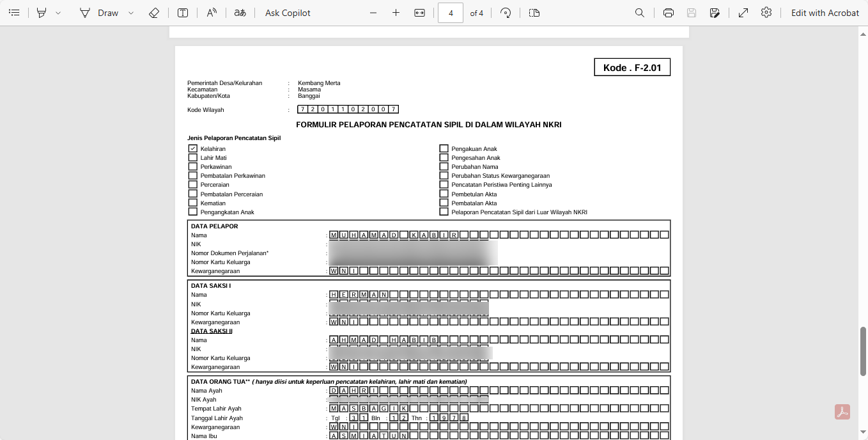Select the Highlight tool
This screenshot has width=868, height=440.
point(42,13)
